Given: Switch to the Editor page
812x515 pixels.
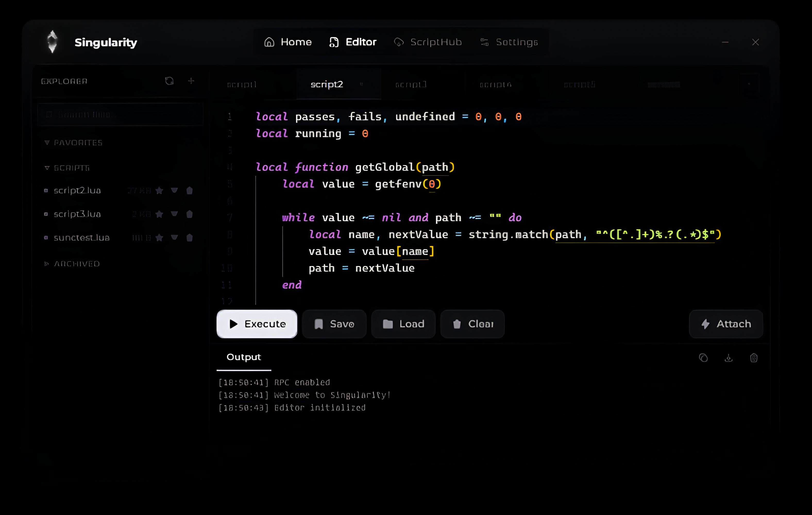Looking at the screenshot, I should pos(353,42).
